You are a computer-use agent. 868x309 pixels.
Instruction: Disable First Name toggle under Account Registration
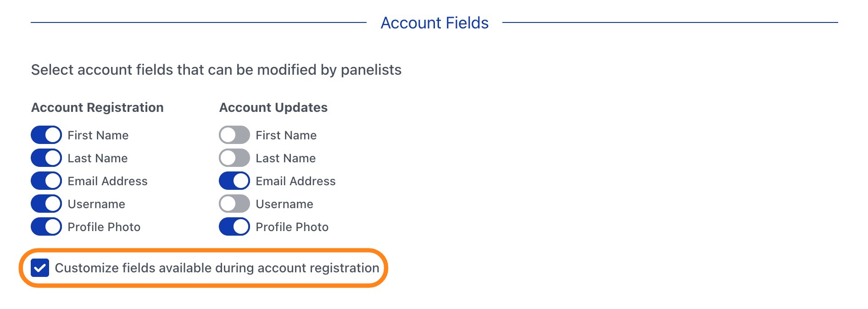coord(46,135)
